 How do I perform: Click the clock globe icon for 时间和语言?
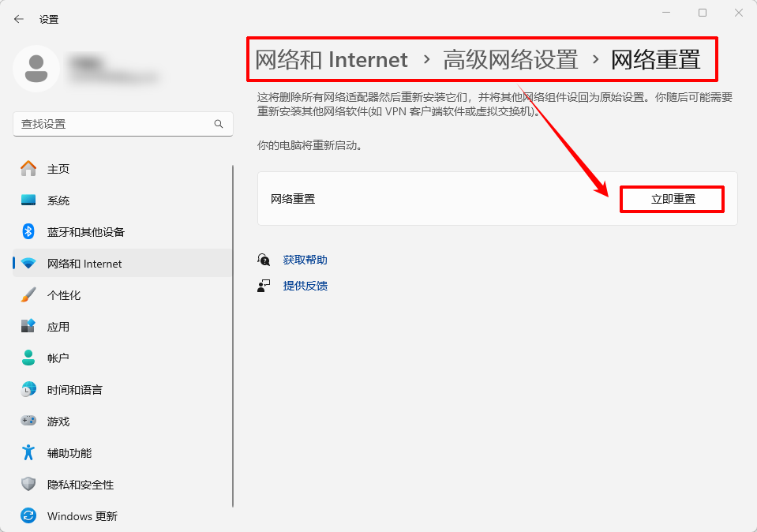click(28, 389)
